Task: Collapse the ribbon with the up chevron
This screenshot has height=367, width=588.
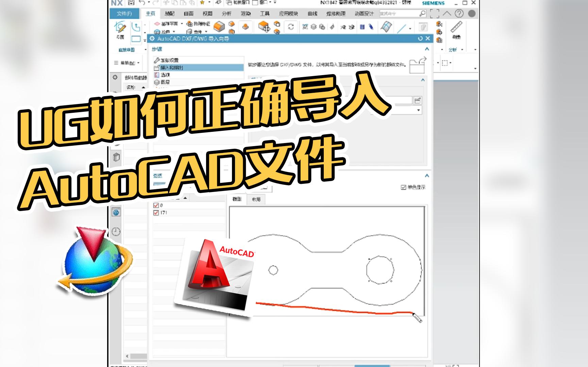Action: point(447,14)
